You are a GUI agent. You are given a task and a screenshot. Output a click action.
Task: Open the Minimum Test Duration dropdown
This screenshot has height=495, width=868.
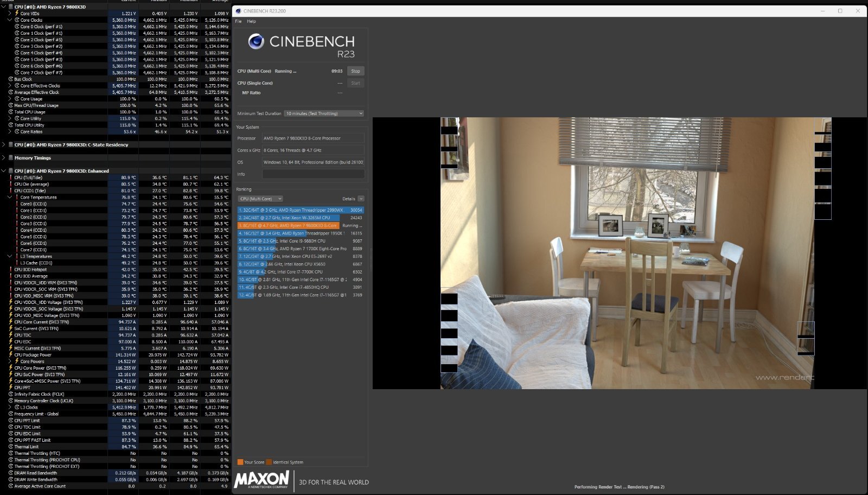(x=324, y=113)
